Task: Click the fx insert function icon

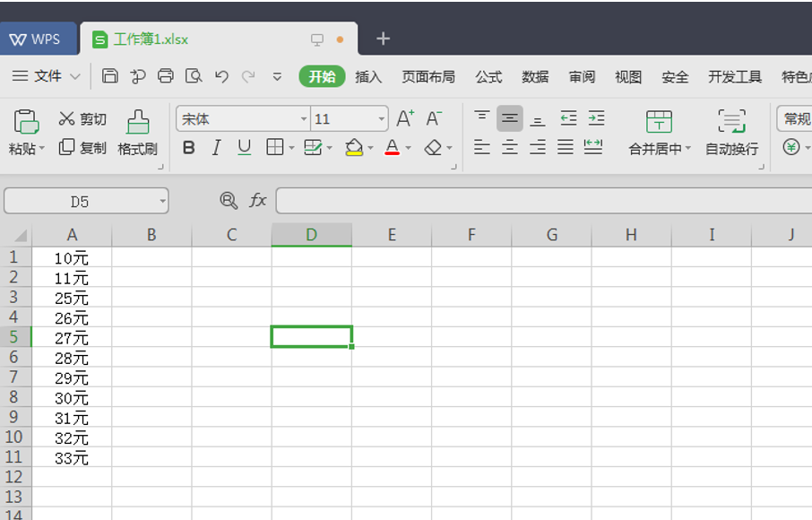Action: [x=257, y=200]
